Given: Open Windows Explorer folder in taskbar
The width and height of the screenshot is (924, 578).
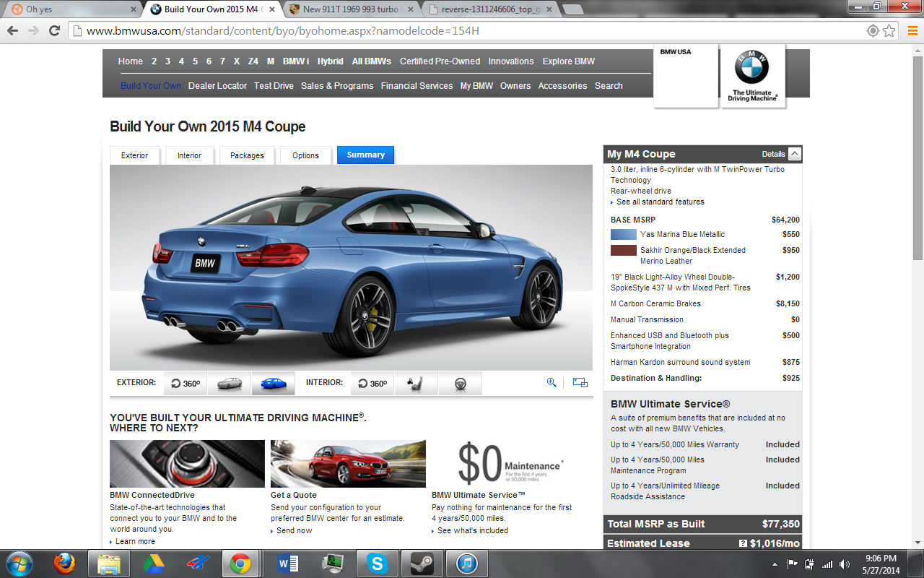Looking at the screenshot, I should (108, 563).
